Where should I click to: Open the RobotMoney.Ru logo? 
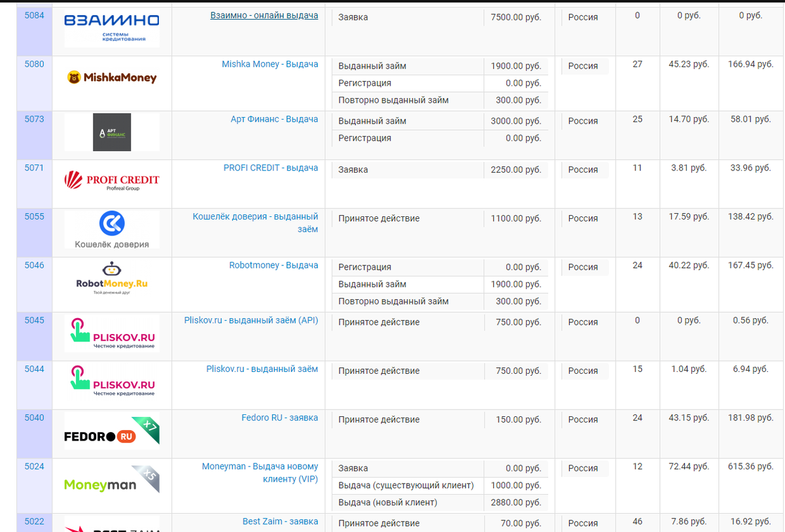(112, 278)
